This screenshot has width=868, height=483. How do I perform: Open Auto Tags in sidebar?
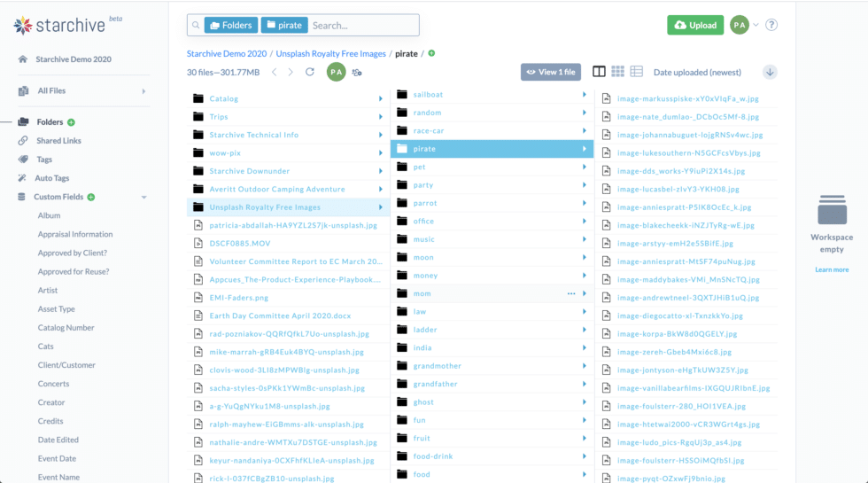[52, 178]
